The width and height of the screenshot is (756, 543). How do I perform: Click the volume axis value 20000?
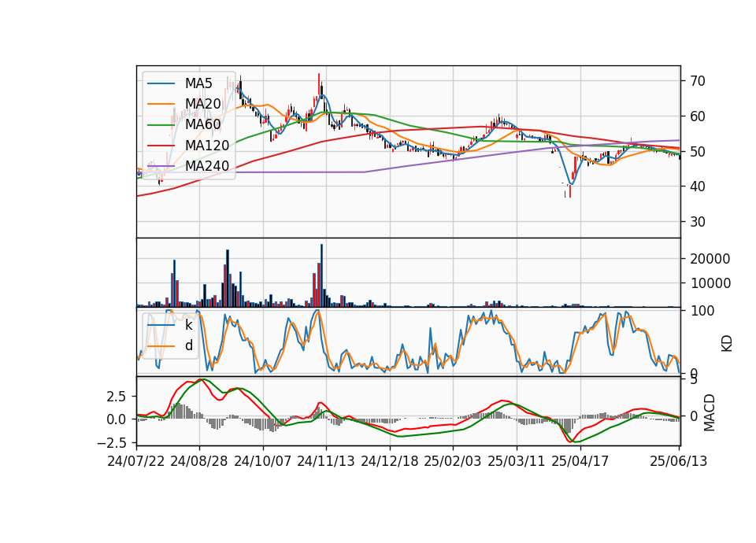[x=710, y=259]
